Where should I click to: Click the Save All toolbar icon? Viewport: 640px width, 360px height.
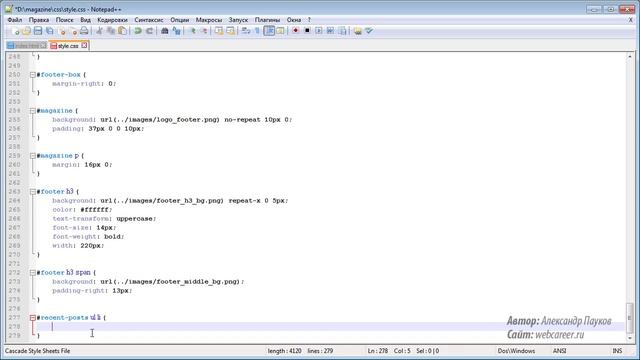pos(49,31)
